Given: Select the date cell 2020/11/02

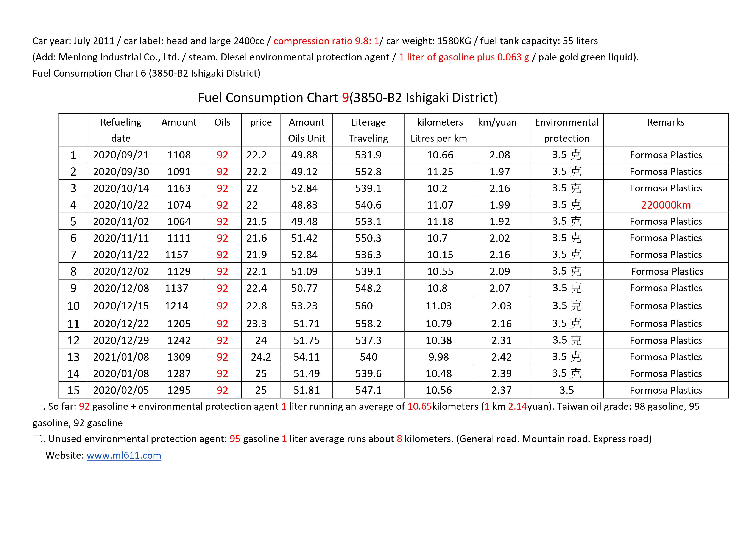Looking at the screenshot, I should (x=121, y=221).
